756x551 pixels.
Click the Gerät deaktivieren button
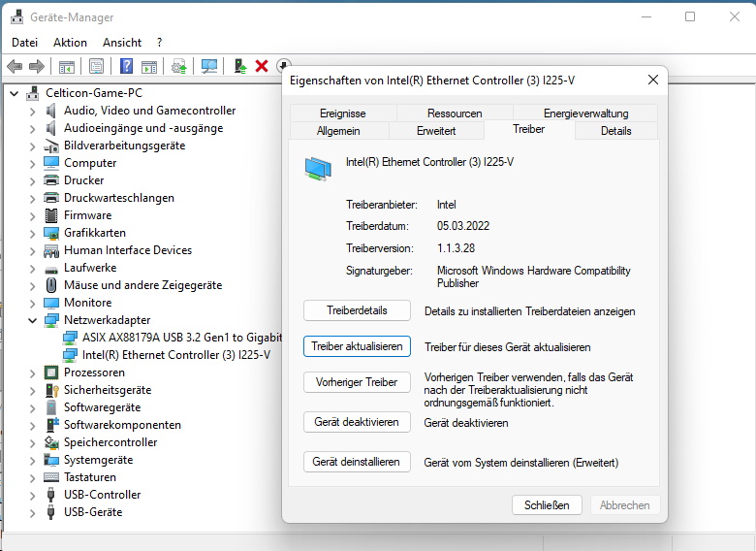coord(357,422)
